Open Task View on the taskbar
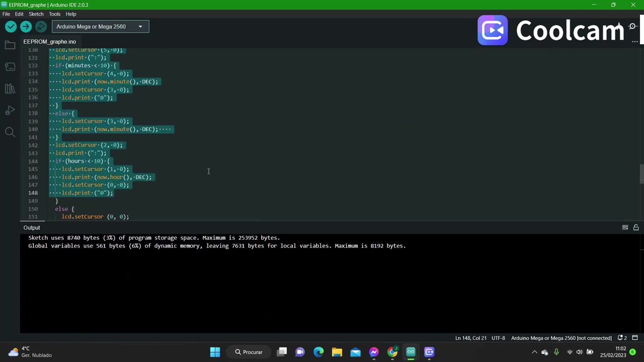The image size is (644, 362). tap(282, 352)
